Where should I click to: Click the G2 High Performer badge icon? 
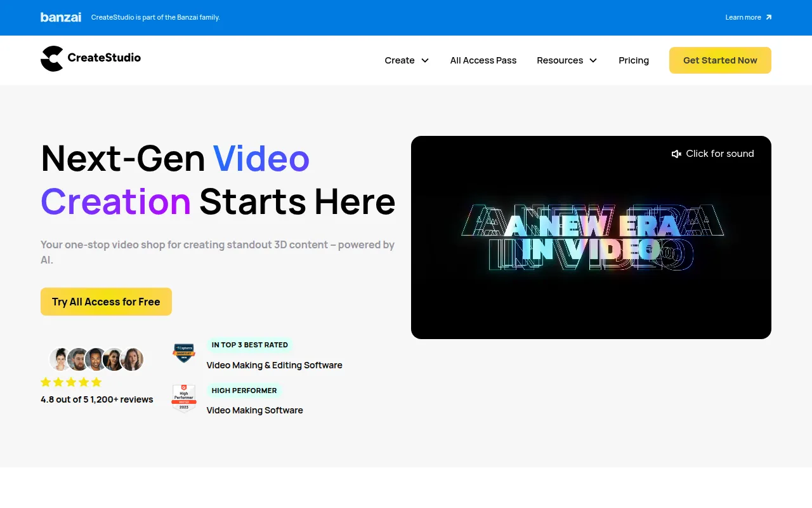184,398
